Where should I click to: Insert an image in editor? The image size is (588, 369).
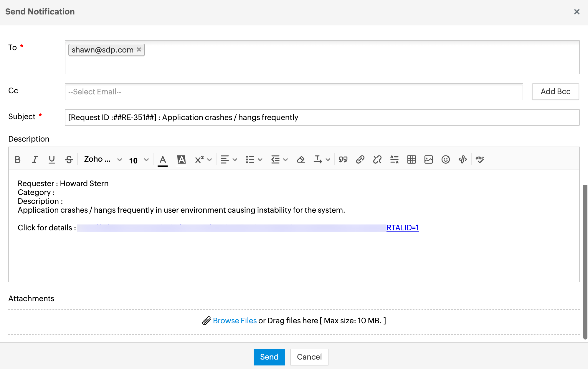pyautogui.click(x=428, y=160)
